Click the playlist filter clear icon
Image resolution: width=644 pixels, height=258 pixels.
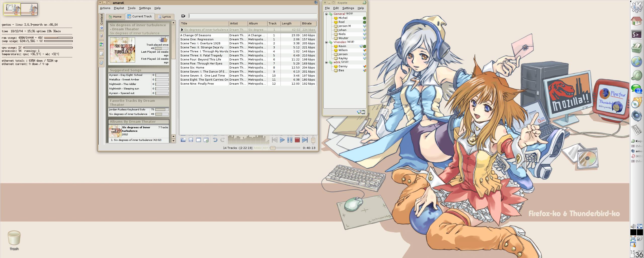click(x=183, y=16)
